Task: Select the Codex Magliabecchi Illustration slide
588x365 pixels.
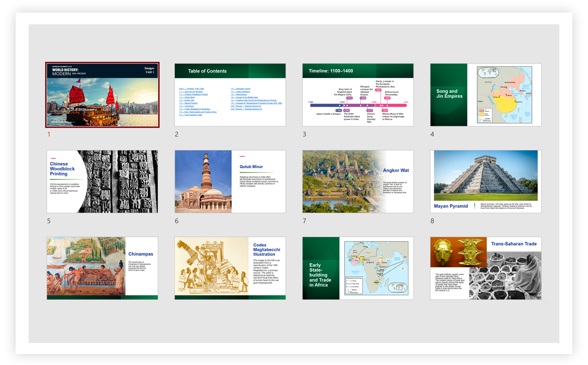Action: [230, 268]
